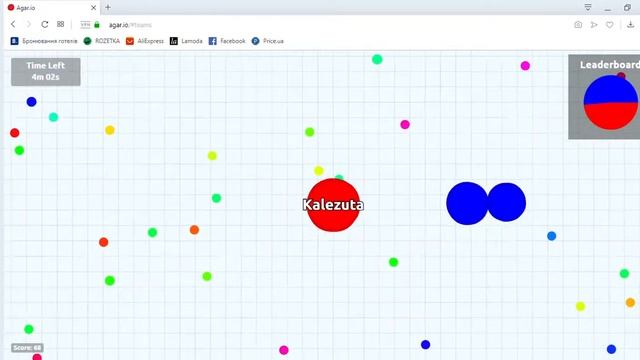
Task: Click the Leaderboard heading
Action: [610, 64]
